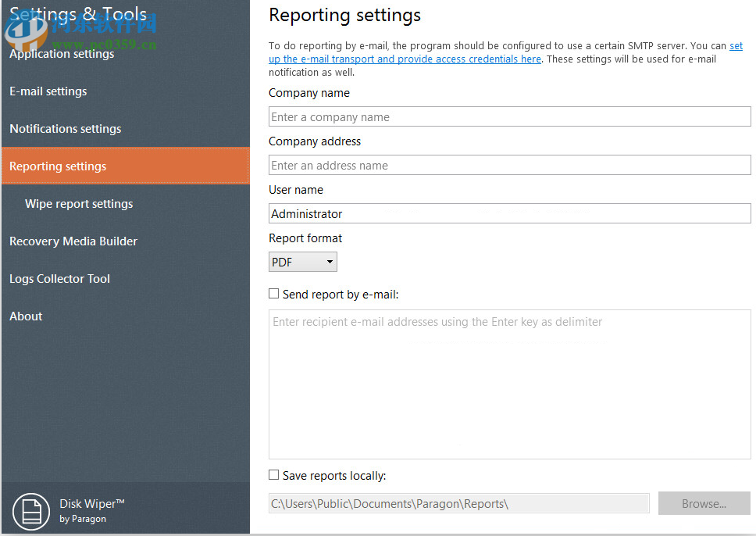
Task: Open Notifications settings page
Action: 66,129
